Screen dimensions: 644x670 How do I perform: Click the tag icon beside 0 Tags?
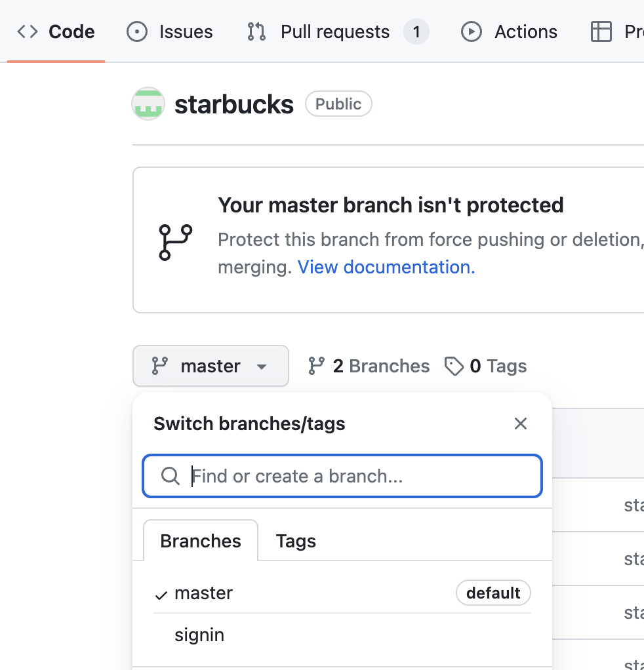[x=454, y=366]
